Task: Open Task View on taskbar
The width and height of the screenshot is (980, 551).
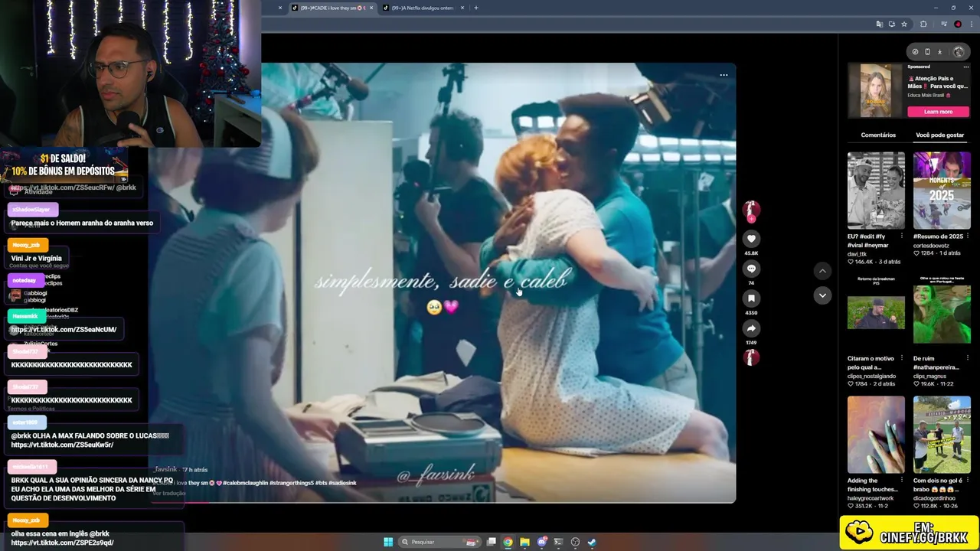Action: coord(492,542)
